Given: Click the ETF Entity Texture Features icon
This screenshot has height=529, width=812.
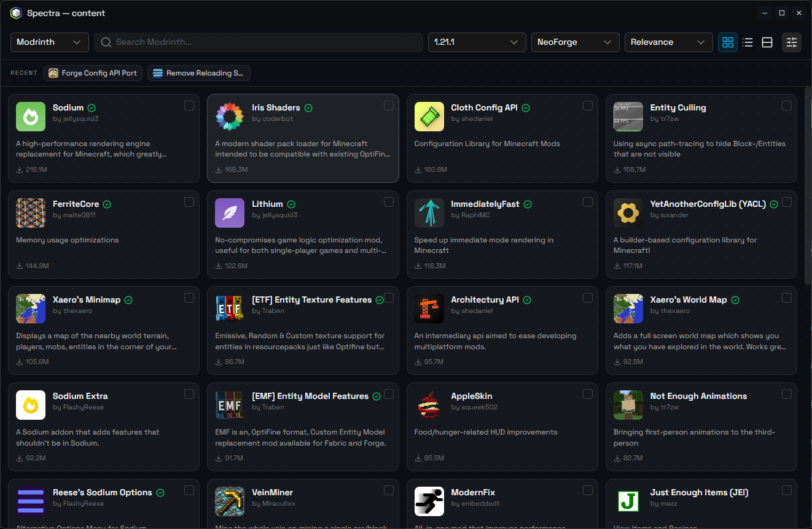Looking at the screenshot, I should [230, 309].
